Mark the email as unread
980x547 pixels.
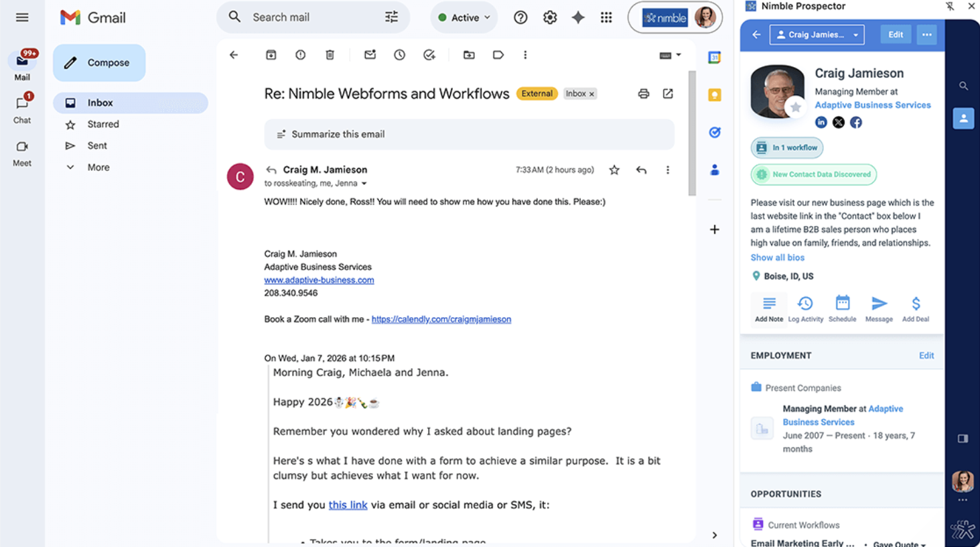pyautogui.click(x=370, y=55)
